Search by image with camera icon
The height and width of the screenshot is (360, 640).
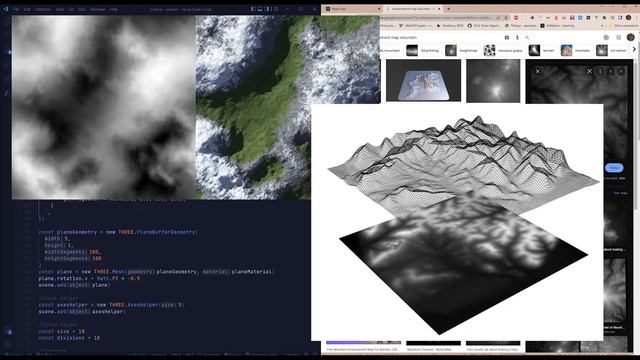[507, 38]
